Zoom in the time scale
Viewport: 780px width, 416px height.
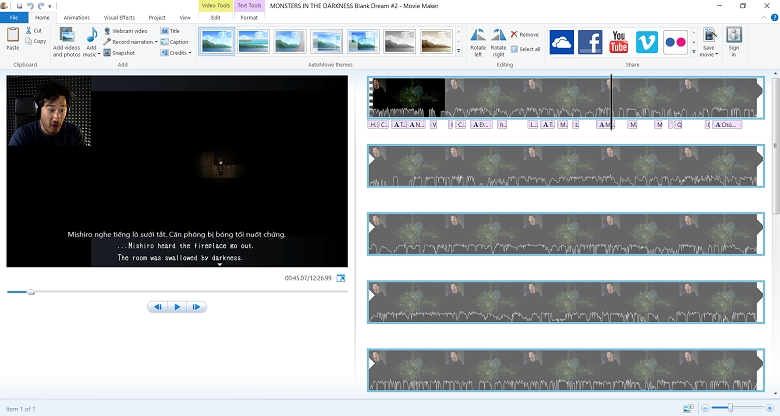[x=770, y=408]
